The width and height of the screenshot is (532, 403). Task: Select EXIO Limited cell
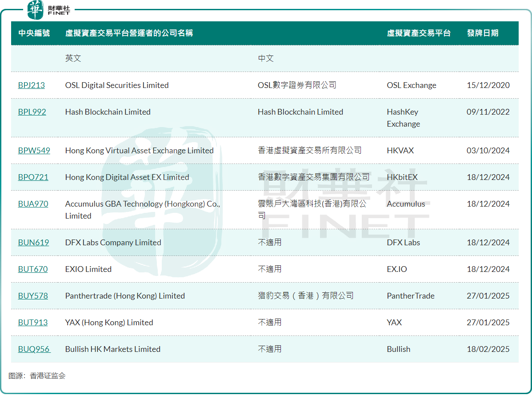point(88,269)
